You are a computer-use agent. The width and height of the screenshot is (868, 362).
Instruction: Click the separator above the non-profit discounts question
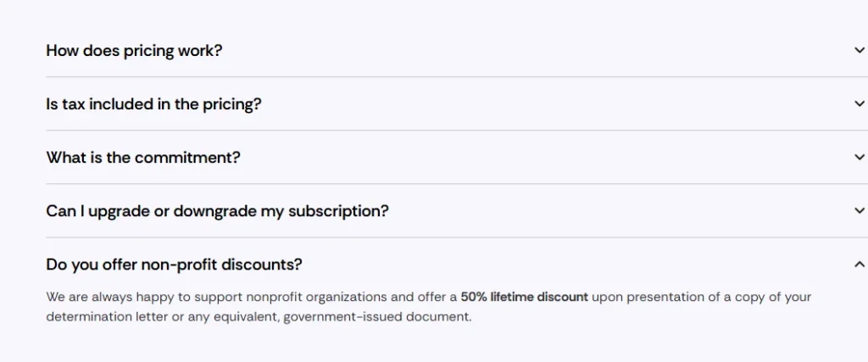click(x=456, y=237)
